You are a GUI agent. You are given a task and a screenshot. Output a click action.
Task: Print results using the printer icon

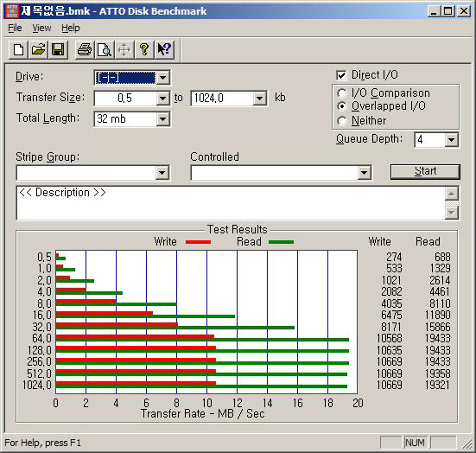[85, 49]
